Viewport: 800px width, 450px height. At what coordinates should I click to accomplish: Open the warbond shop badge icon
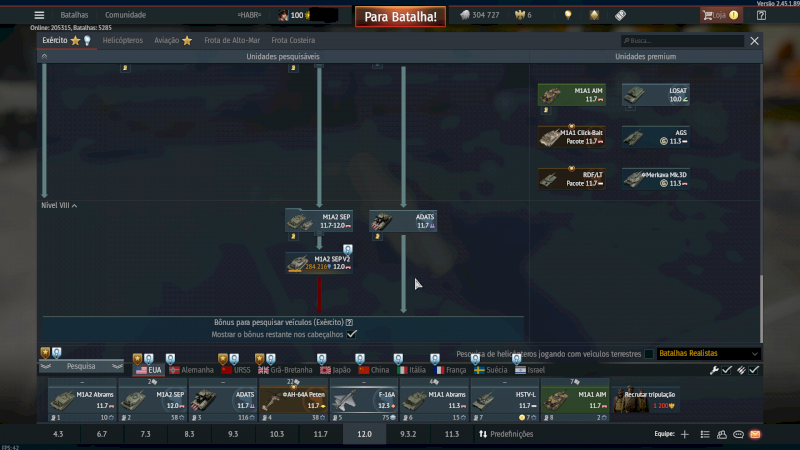pos(594,15)
